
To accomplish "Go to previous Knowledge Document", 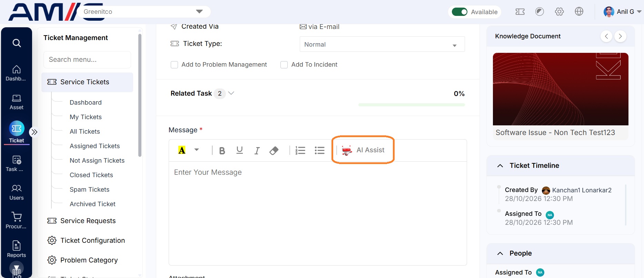I will 606,36.
